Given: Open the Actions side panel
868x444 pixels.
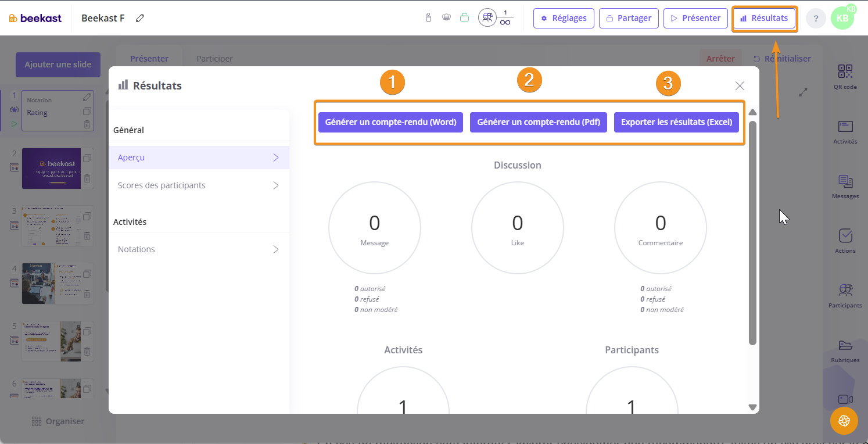Looking at the screenshot, I should (x=845, y=241).
